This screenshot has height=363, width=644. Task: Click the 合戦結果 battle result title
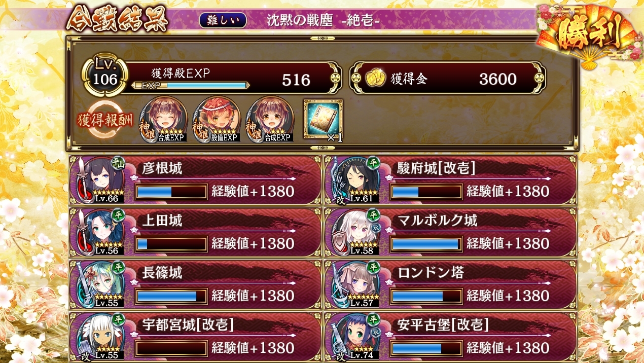[x=117, y=20]
